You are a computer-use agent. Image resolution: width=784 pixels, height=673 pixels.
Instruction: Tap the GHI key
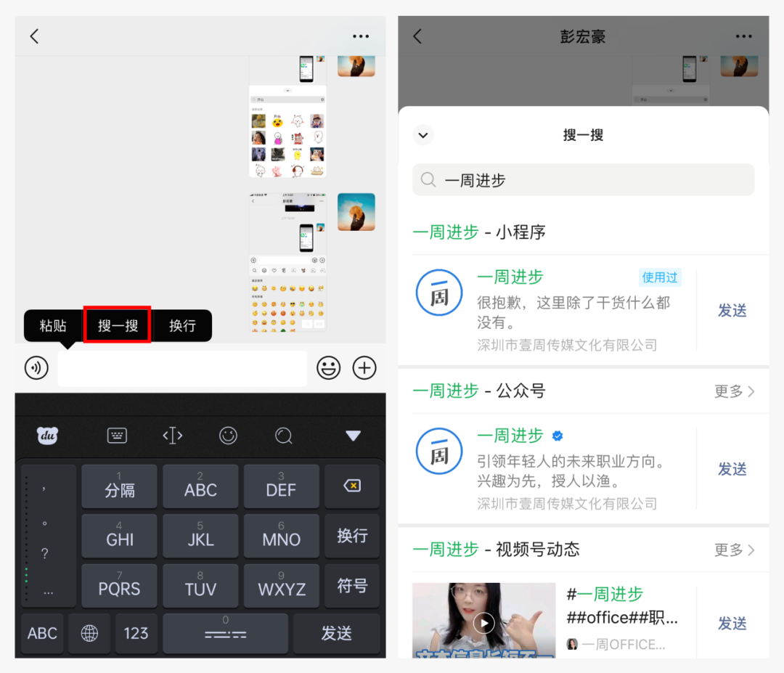tap(120, 536)
